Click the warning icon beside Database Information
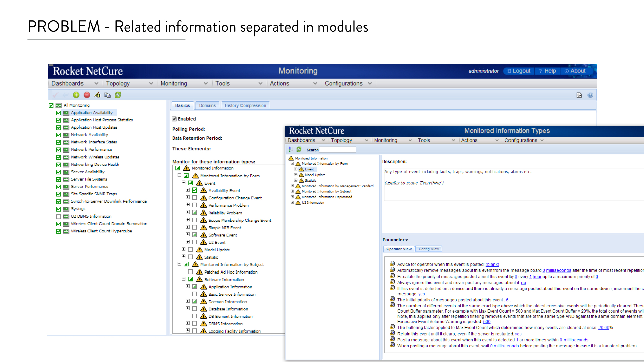This screenshot has width=644, height=362. [203, 309]
